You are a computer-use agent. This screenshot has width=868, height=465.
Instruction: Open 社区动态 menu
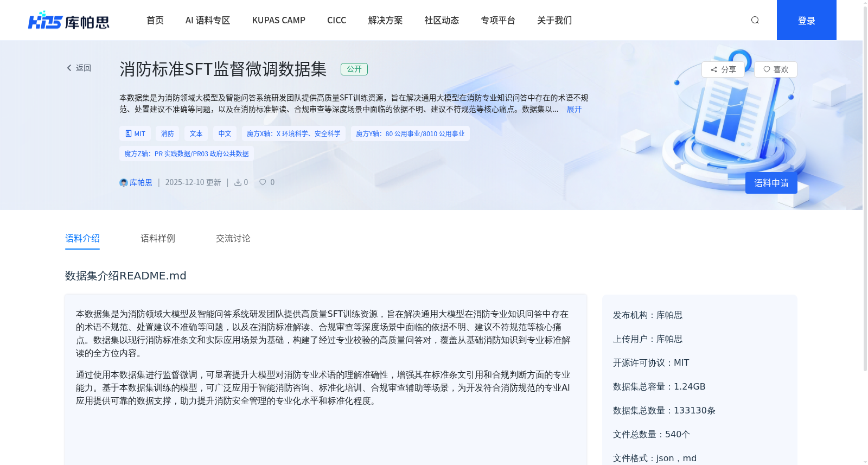442,20
